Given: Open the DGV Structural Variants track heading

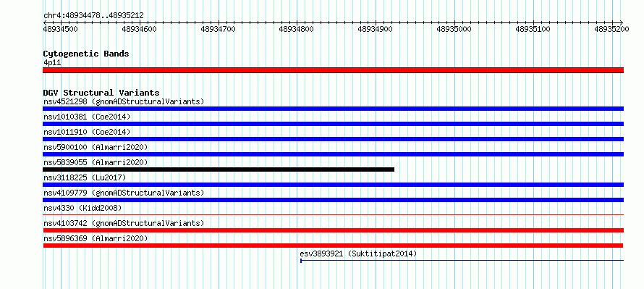Looking at the screenshot, I should click(101, 93).
